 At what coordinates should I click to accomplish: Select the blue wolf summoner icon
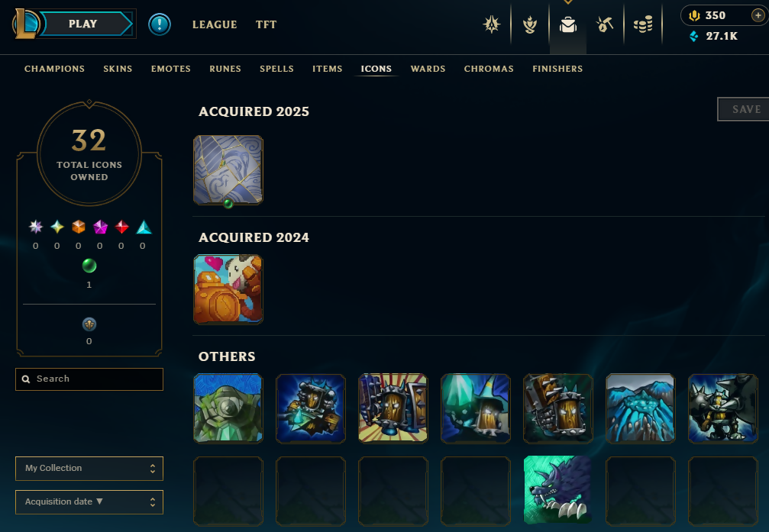[557, 490]
